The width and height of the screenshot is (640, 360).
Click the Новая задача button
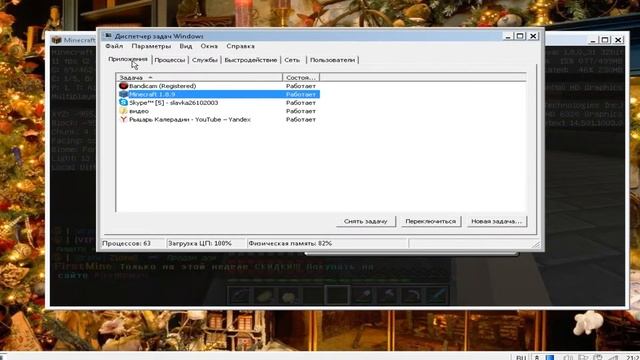tap(496, 221)
